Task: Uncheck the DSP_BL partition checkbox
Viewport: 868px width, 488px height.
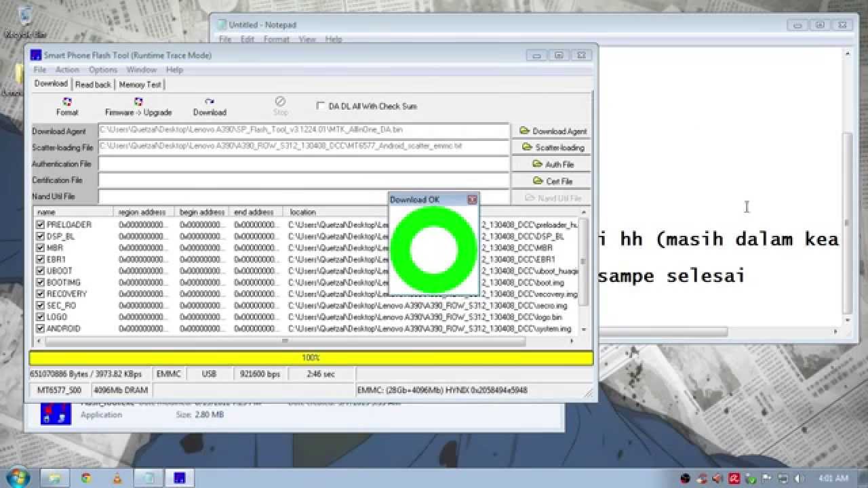Action: 41,236
